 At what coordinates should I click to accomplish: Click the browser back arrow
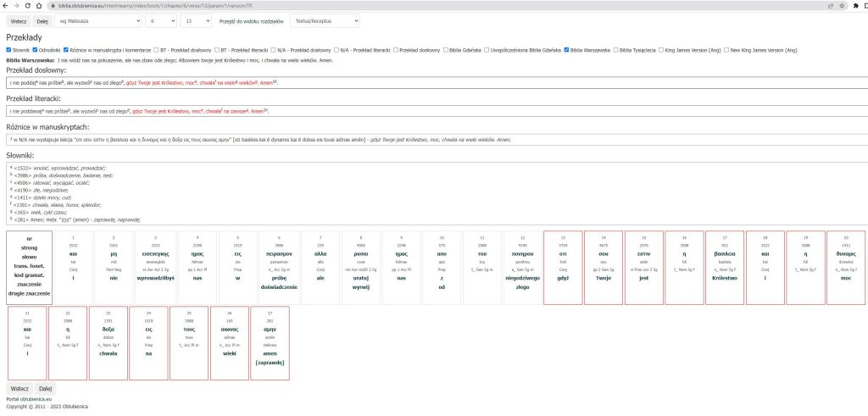point(5,5)
